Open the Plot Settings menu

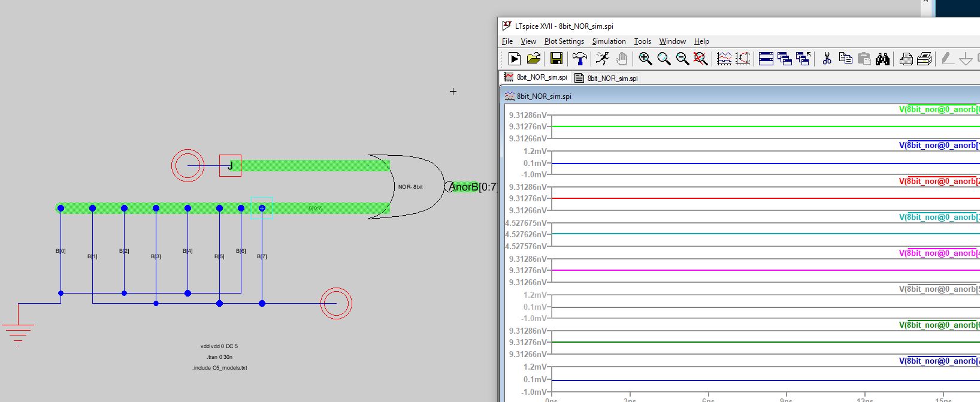pyautogui.click(x=564, y=41)
